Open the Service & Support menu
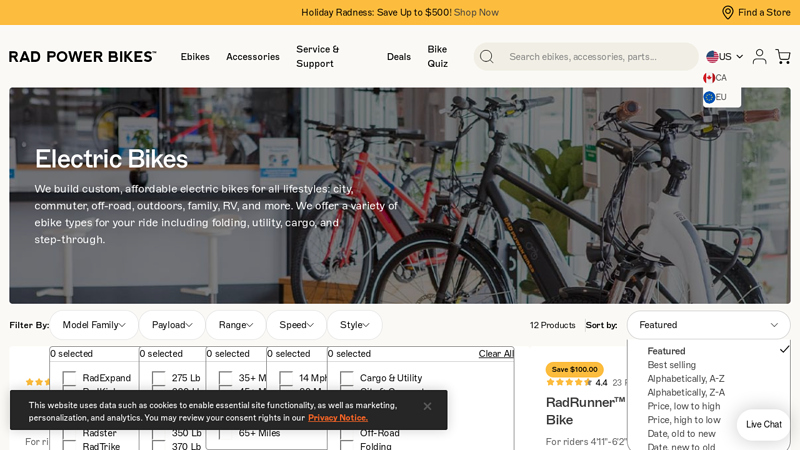800x450 pixels. (x=318, y=57)
